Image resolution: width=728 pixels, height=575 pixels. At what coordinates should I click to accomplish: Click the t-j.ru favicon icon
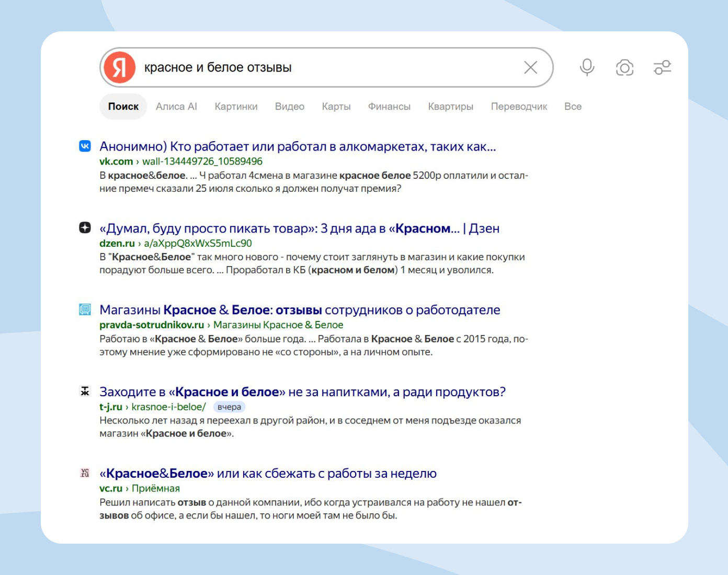85,391
